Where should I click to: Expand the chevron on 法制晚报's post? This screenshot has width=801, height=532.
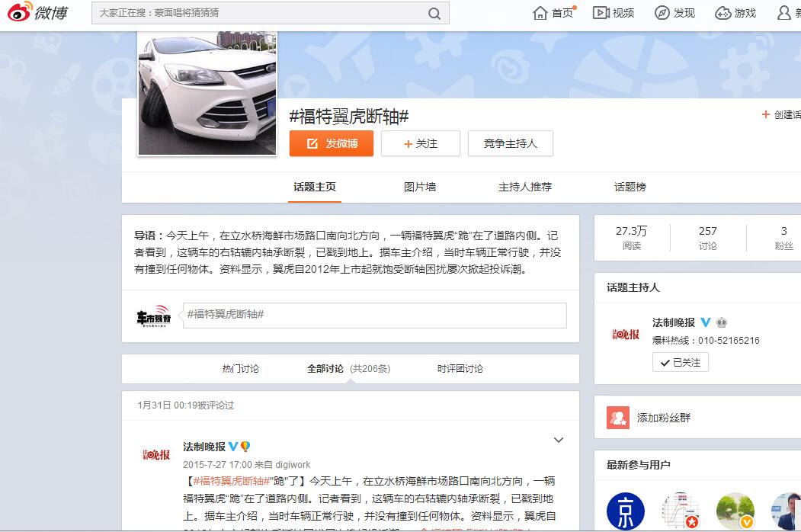tap(559, 440)
